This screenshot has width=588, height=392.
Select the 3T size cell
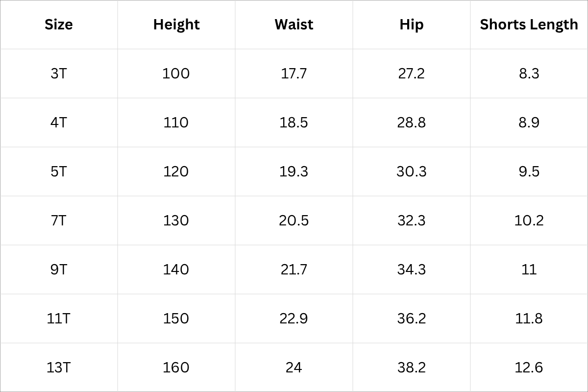[58, 73]
